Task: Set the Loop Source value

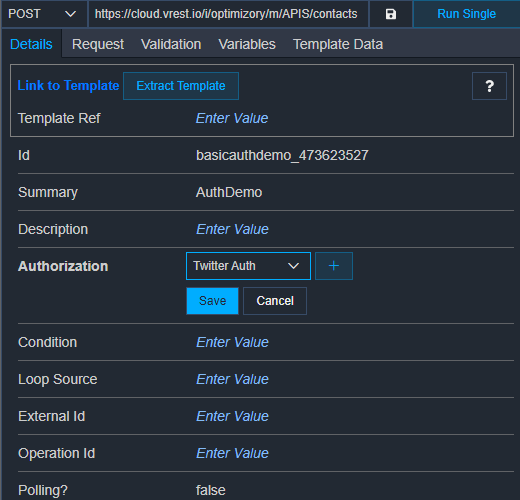Action: coord(232,379)
